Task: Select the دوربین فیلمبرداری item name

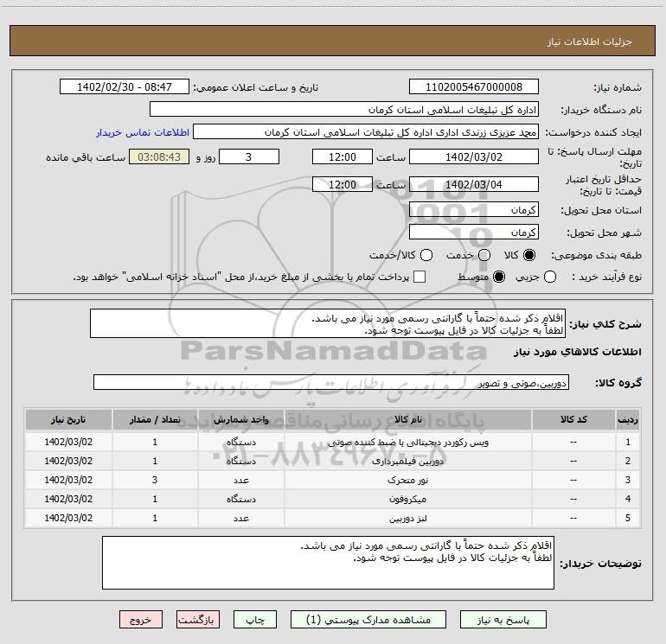Action: point(407,461)
